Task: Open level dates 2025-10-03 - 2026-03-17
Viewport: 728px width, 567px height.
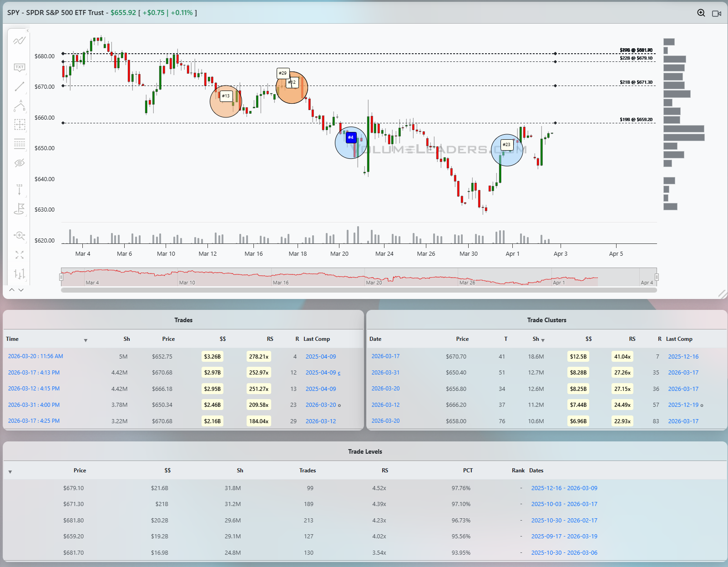Action: pyautogui.click(x=564, y=504)
